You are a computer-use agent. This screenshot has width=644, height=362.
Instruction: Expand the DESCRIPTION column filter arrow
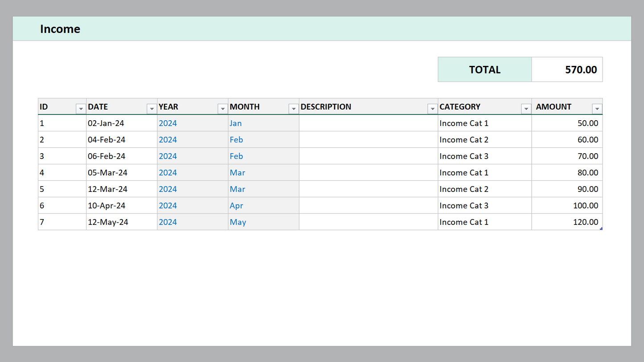tap(432, 109)
